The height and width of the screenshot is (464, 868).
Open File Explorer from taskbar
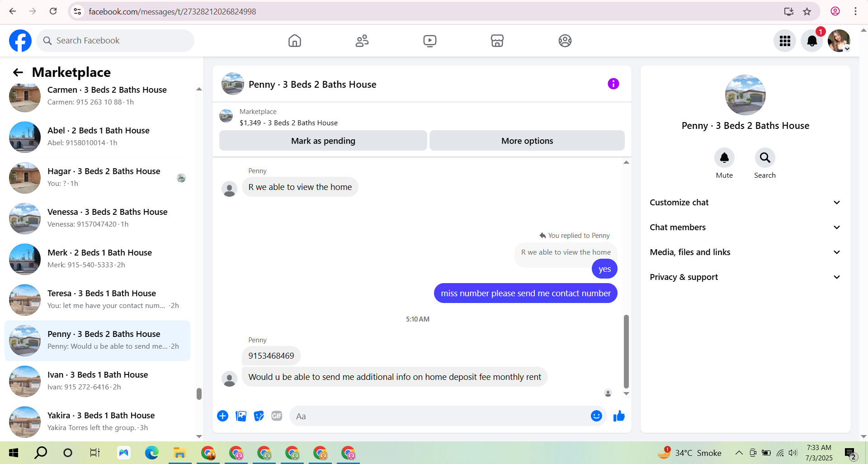click(180, 453)
